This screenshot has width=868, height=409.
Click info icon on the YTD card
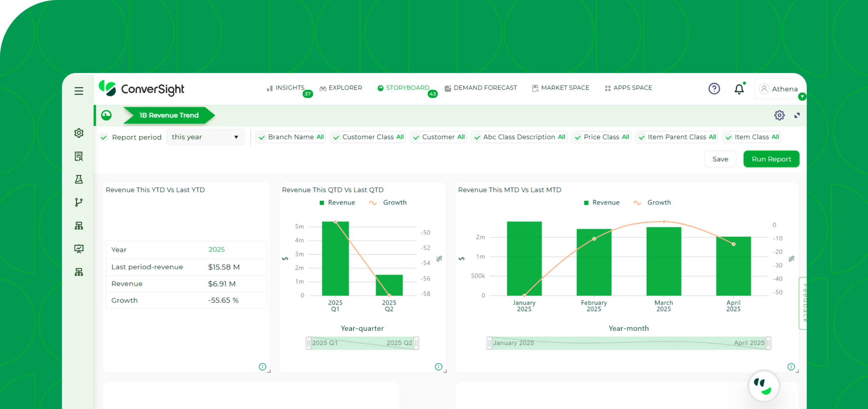coord(262,367)
